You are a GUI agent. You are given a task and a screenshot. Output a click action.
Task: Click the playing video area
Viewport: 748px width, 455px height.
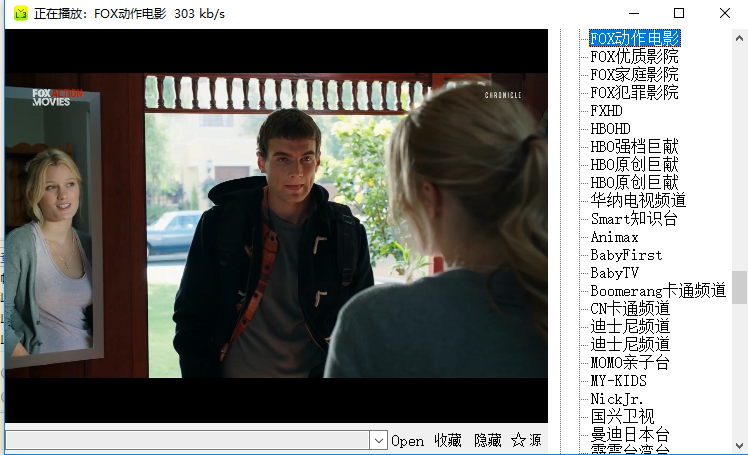pos(276,226)
